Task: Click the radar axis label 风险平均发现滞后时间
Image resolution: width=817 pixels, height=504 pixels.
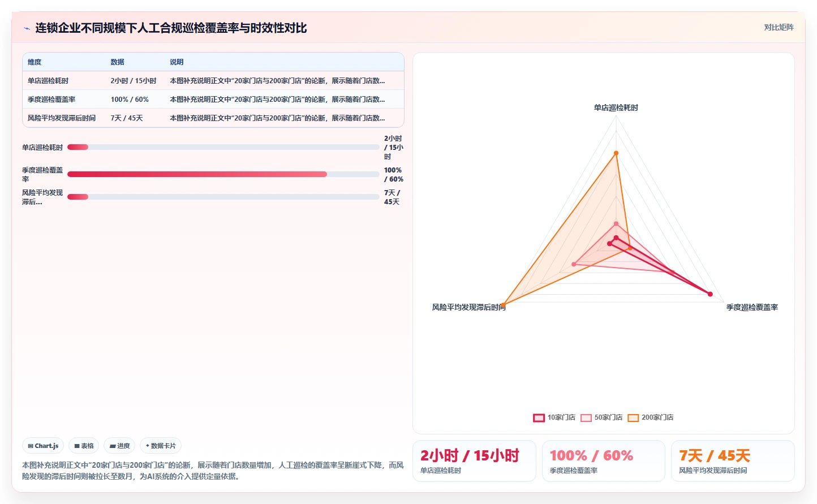Action: click(469, 307)
